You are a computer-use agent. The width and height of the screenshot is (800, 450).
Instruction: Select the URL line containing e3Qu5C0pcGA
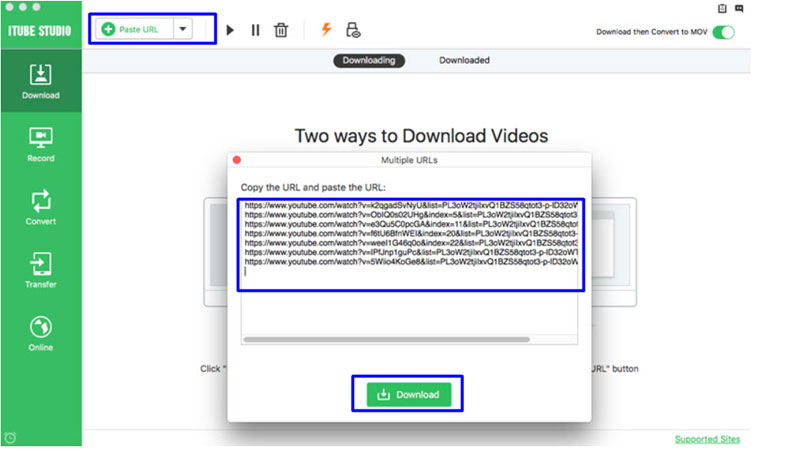(411, 224)
